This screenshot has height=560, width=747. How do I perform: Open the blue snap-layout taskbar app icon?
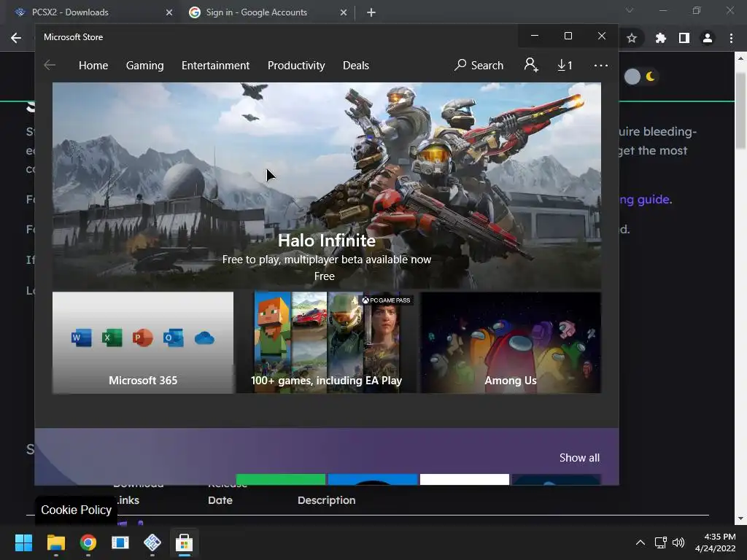120,542
